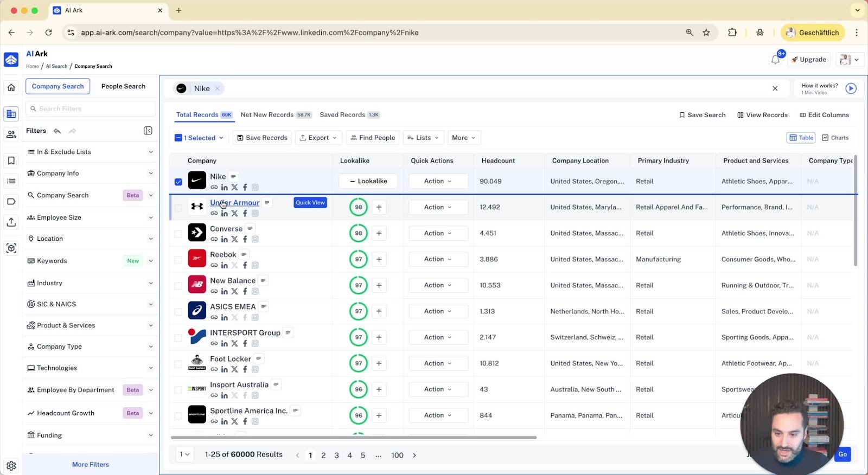Uncheck the Nike row checkbox
This screenshot has width=868, height=475.
[x=178, y=182]
